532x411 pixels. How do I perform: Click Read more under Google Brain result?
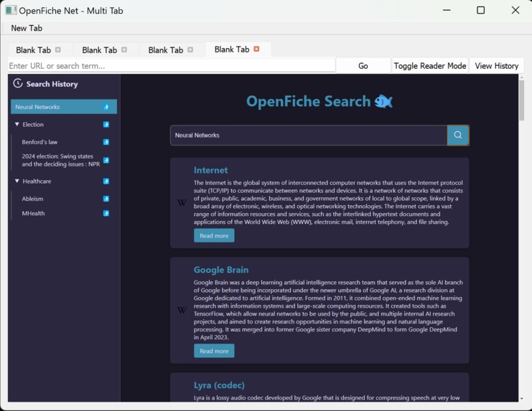214,351
